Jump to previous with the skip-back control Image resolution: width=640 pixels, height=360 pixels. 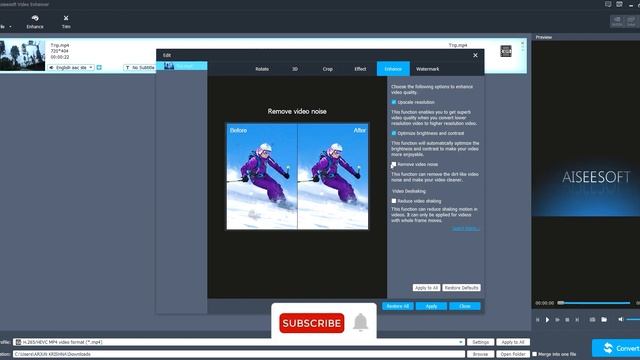538,320
